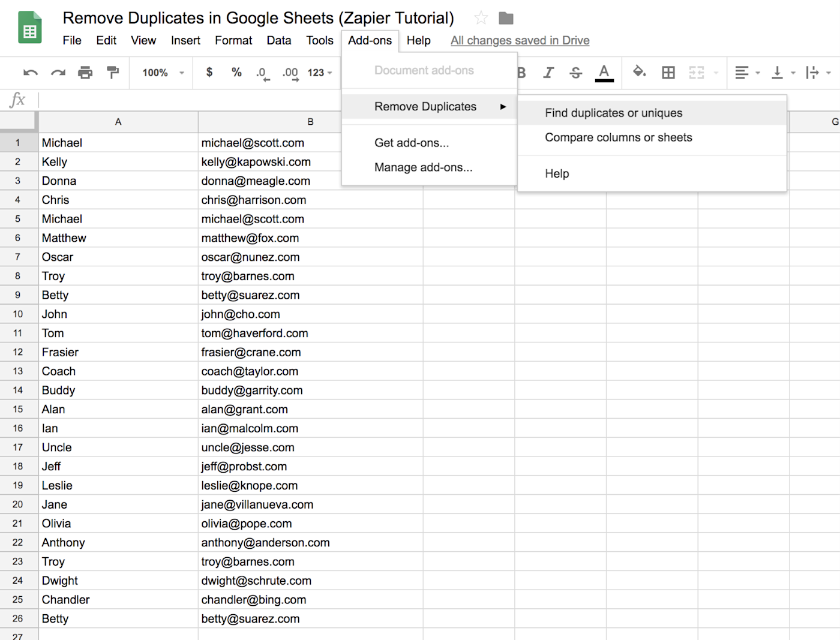Select cell chris@harrison.com
The height and width of the screenshot is (640, 840).
coord(310,200)
